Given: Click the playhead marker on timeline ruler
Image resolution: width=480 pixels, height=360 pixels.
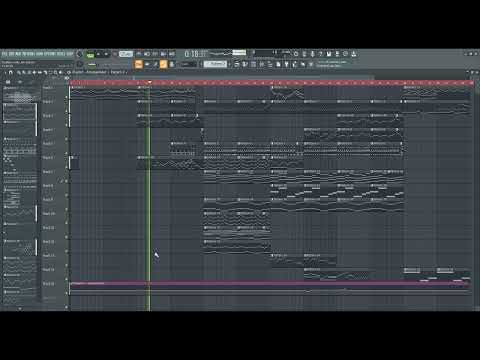Looking at the screenshot, I should tap(150, 82).
